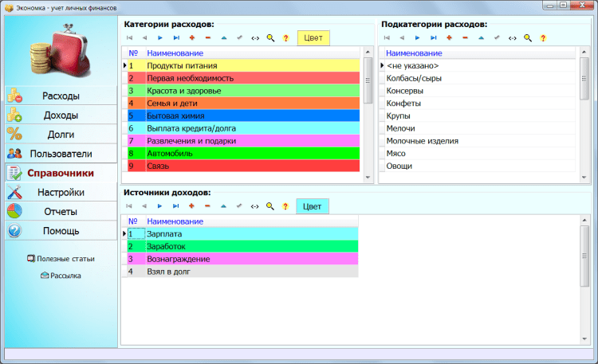The width and height of the screenshot is (598, 364).
Task: Go to last record in income sources toolbar
Action: (176, 206)
